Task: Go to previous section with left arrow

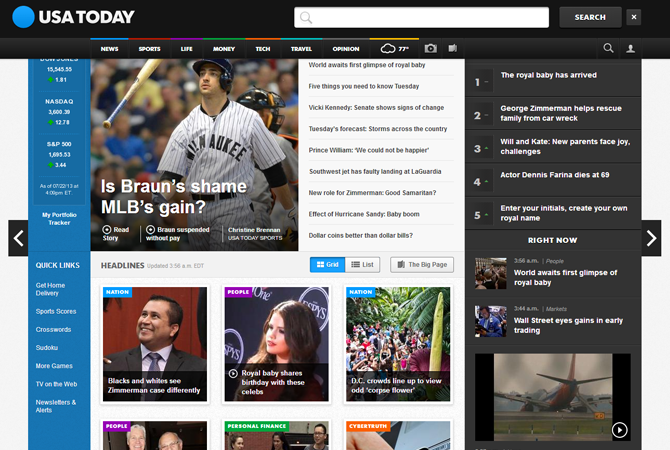Action: pos(18,238)
